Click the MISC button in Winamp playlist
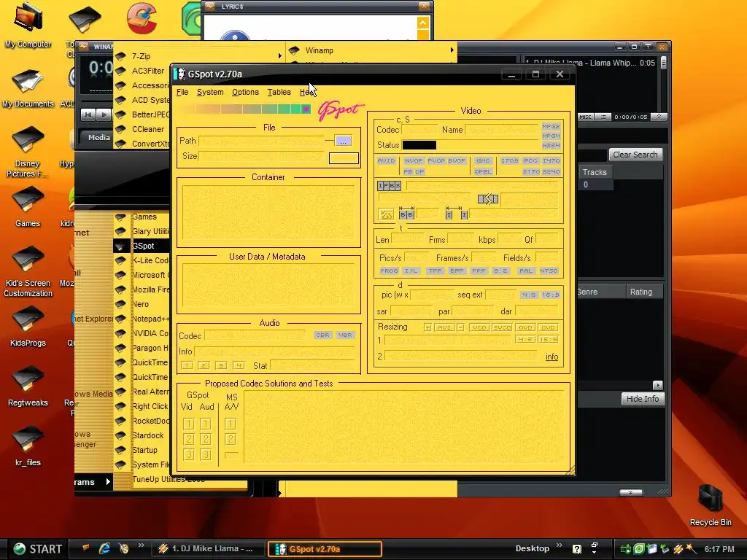 pyautogui.click(x=585, y=117)
